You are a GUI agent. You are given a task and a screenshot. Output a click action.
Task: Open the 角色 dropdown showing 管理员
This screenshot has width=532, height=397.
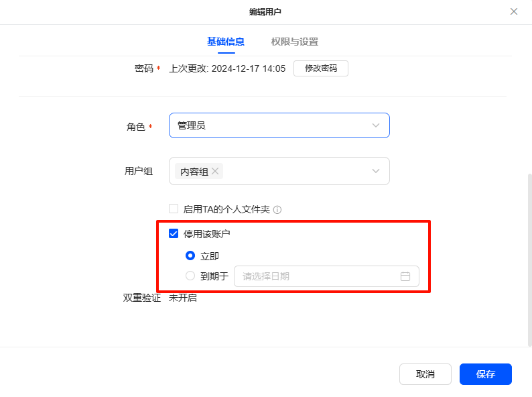pos(279,125)
